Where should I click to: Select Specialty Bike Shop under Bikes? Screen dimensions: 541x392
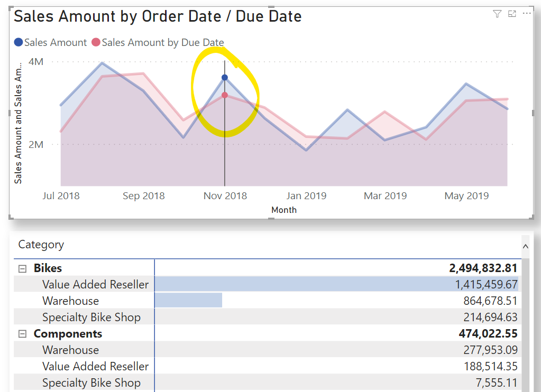pos(91,317)
